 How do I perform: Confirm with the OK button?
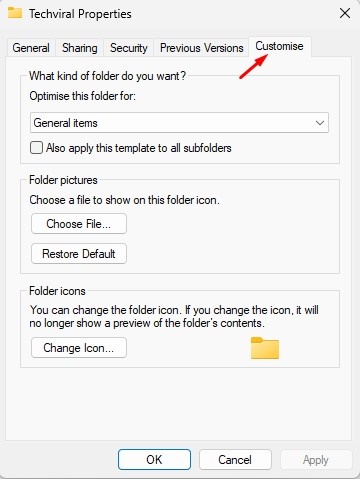point(154,460)
